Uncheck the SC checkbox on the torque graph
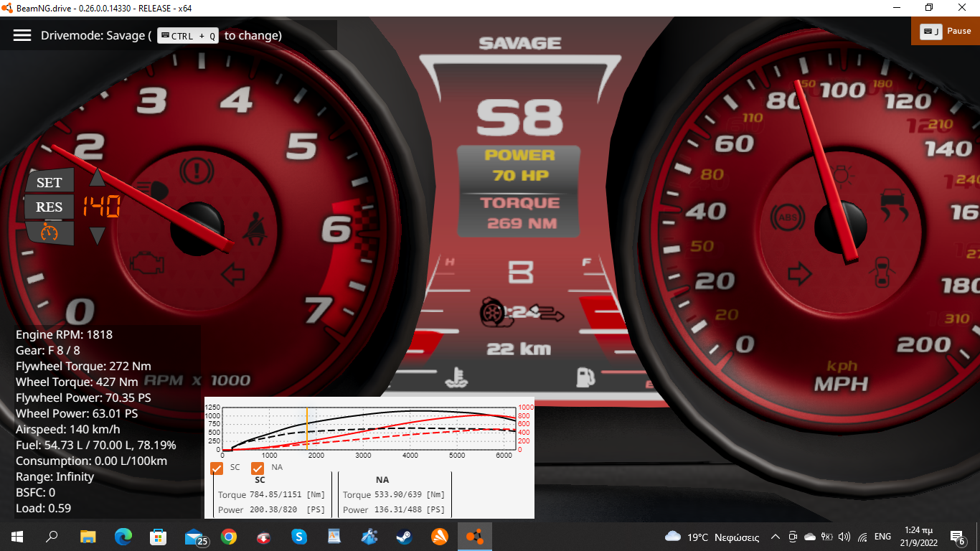Image resolution: width=980 pixels, height=551 pixels. (217, 468)
